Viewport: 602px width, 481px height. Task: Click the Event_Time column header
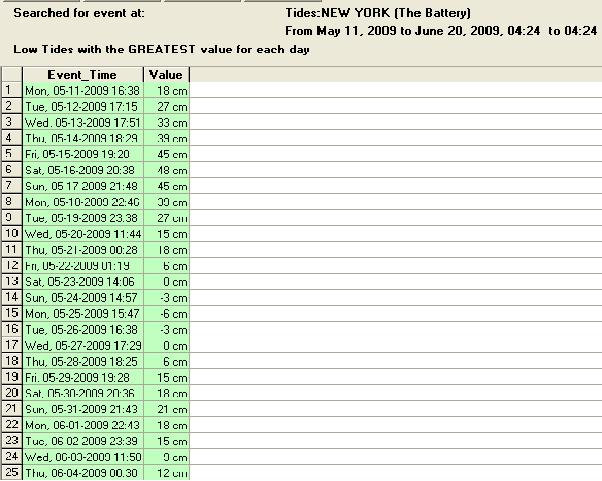point(82,75)
